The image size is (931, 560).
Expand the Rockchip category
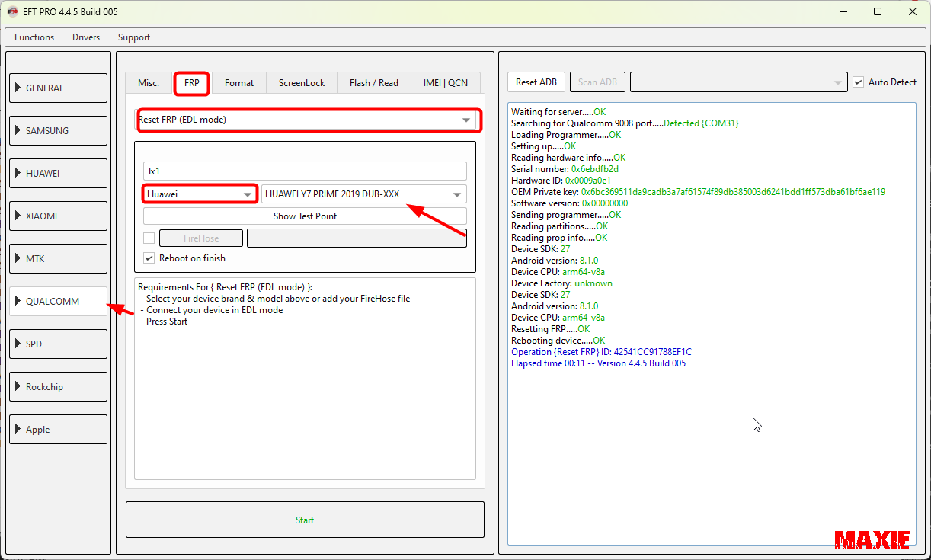pos(58,386)
